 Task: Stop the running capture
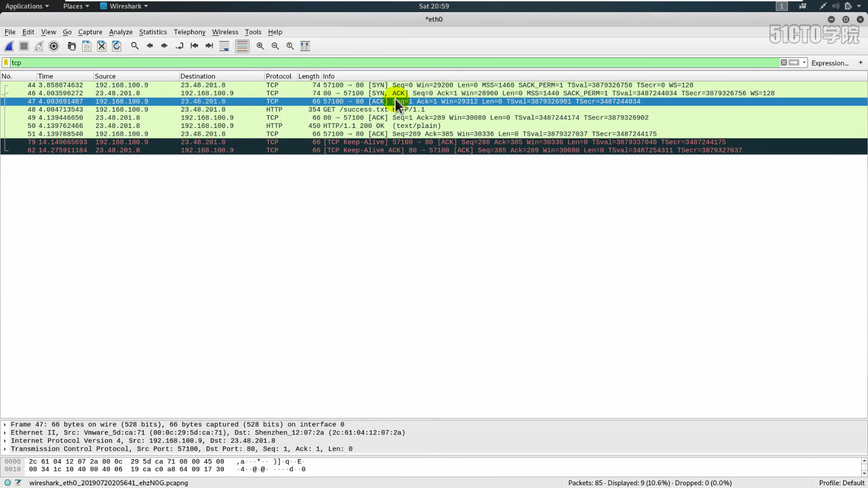(x=23, y=46)
